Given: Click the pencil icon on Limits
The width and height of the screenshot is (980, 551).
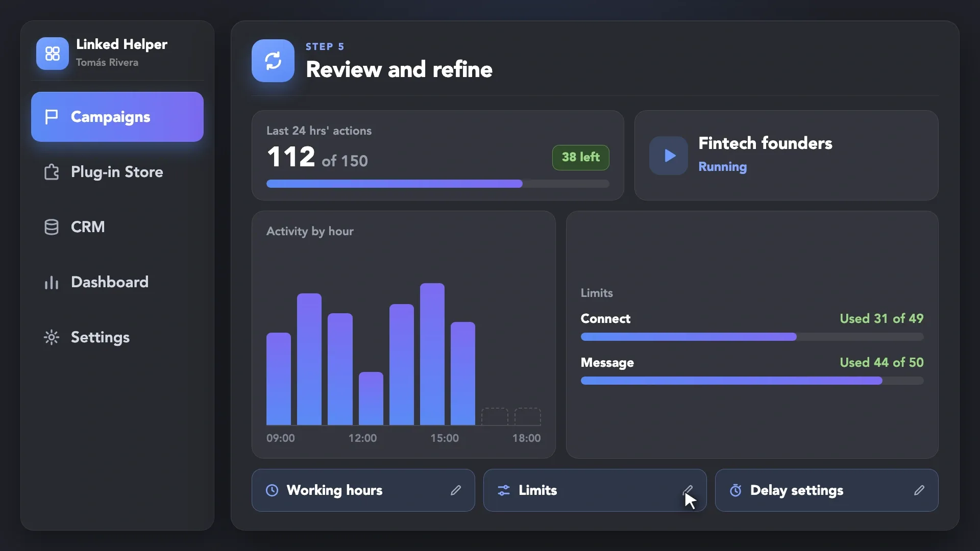Looking at the screenshot, I should click(x=688, y=490).
